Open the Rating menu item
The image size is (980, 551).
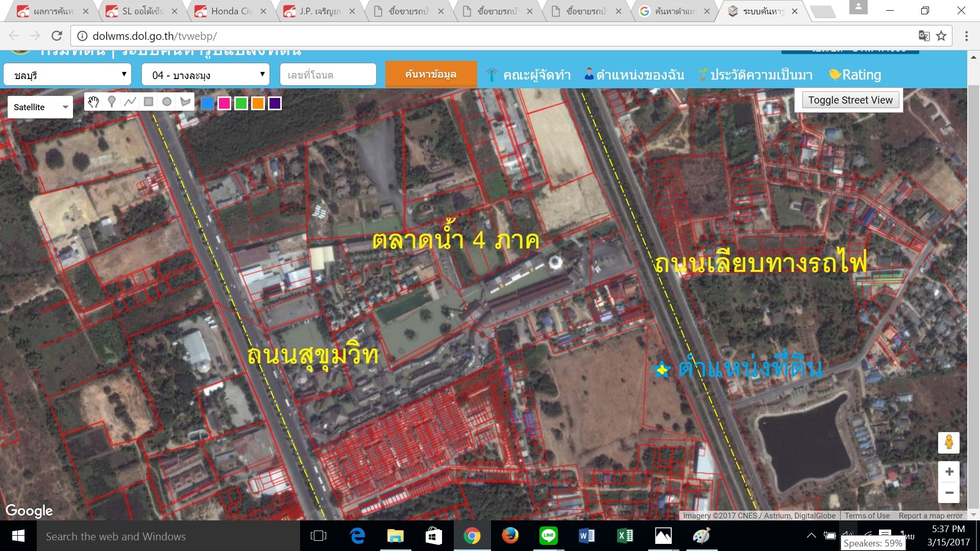coord(855,75)
